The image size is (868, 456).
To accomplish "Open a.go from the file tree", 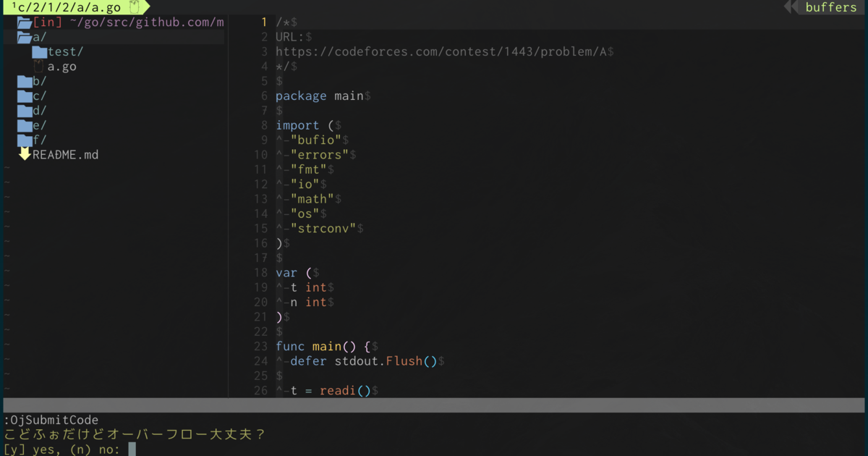I will [x=62, y=67].
